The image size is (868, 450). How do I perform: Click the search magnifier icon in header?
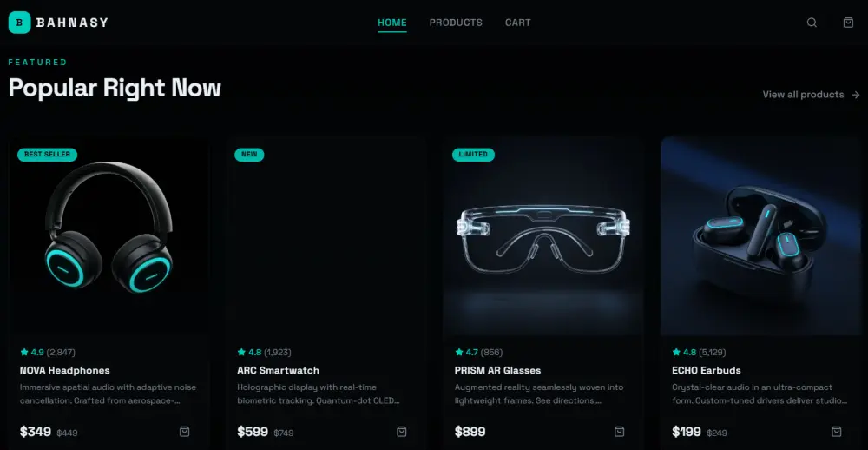812,23
